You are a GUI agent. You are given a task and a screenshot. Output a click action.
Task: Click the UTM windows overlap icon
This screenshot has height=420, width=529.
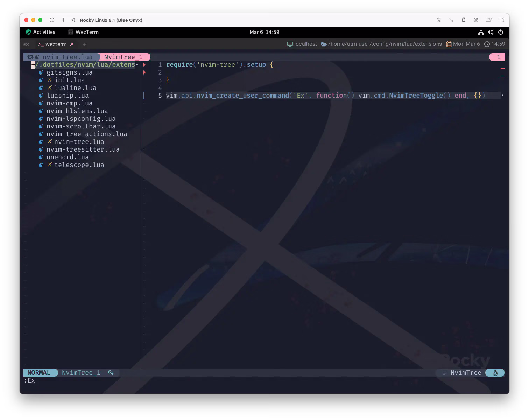(x=501, y=20)
